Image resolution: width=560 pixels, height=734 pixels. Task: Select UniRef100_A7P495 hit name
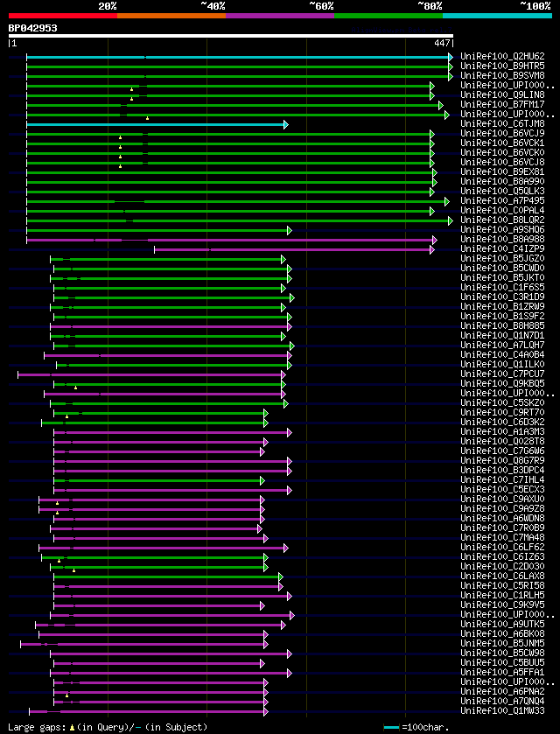coord(502,201)
